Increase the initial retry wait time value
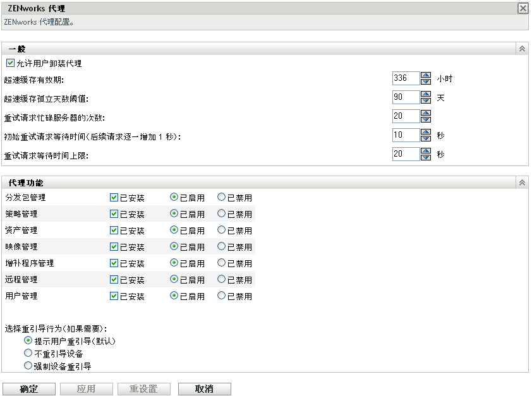Viewport: 532px width, 396px height. pos(425,130)
